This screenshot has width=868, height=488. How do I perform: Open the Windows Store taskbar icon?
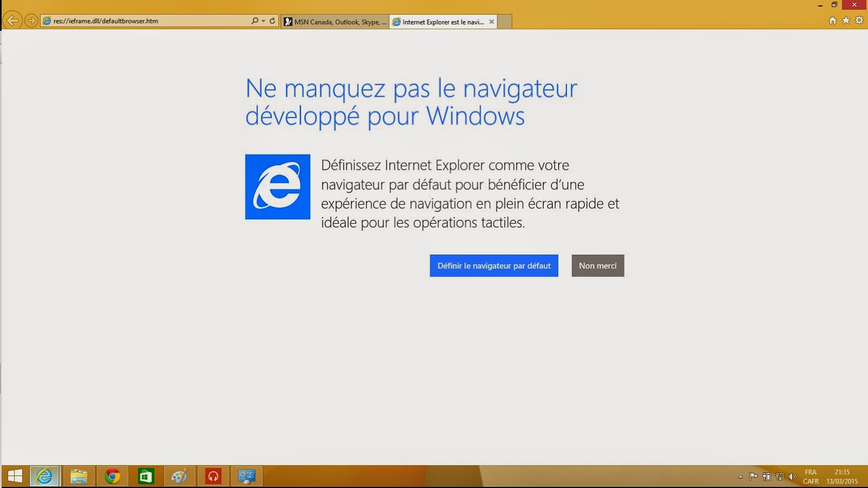pos(146,477)
